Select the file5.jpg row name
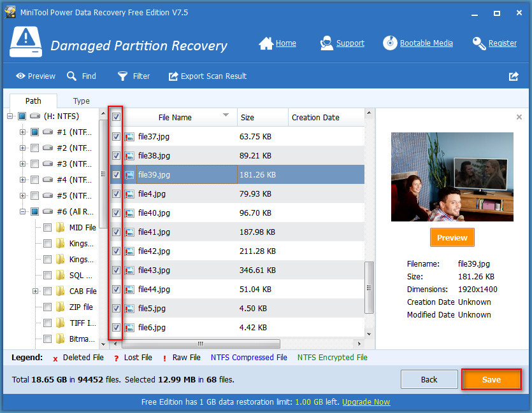The height and width of the screenshot is (413, 532). (x=152, y=308)
